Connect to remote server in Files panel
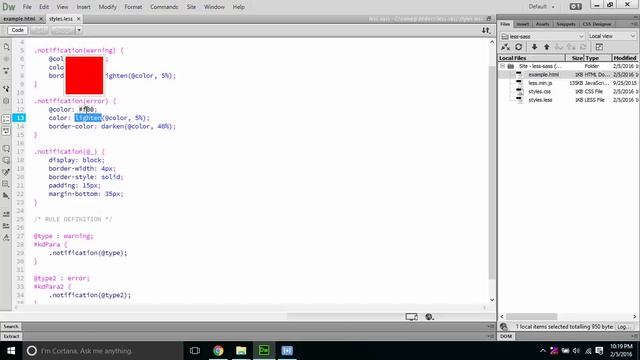This screenshot has height=360, width=640. tap(505, 47)
